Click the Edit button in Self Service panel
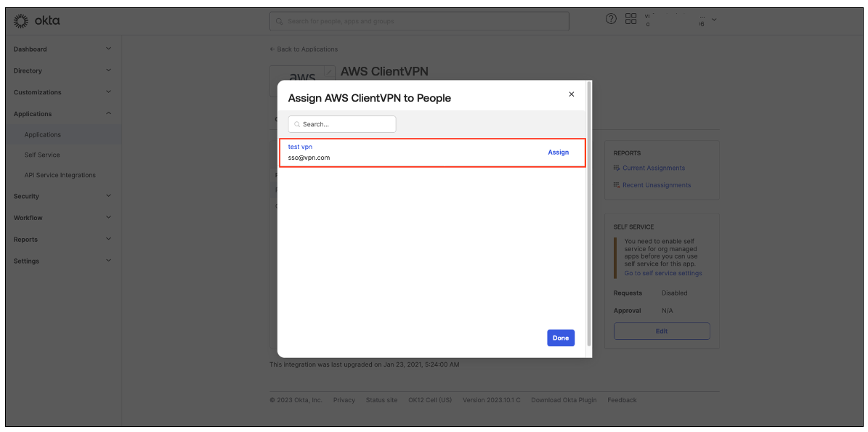This screenshot has height=432, width=868. [x=662, y=331]
